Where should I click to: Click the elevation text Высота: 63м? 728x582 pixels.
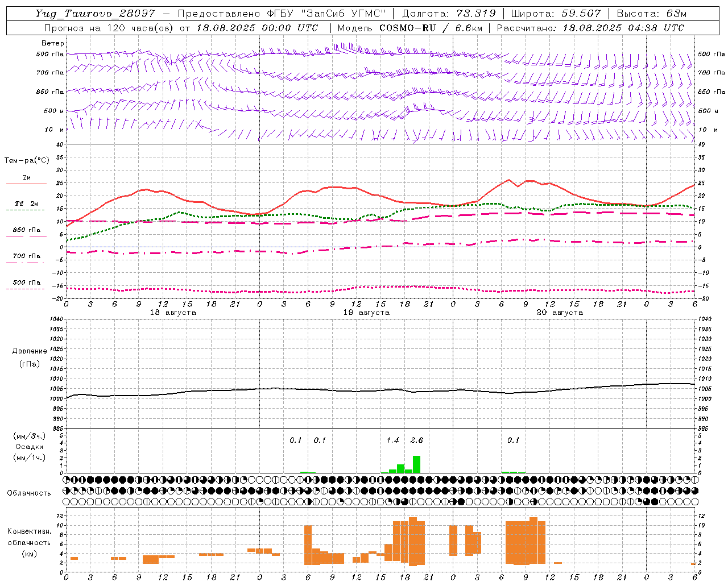652,14
